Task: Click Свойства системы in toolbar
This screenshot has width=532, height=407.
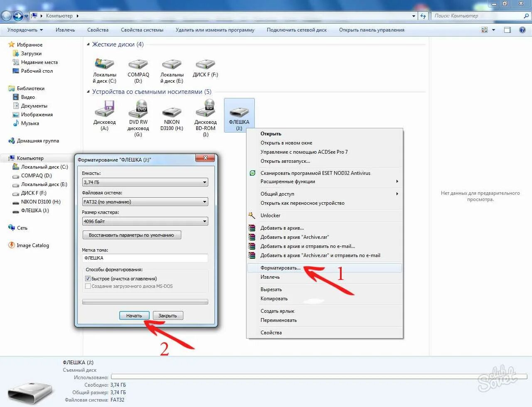Action: tap(142, 30)
